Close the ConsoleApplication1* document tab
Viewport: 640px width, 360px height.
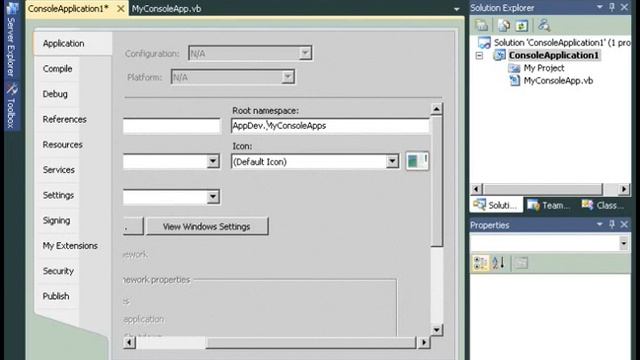(x=121, y=9)
